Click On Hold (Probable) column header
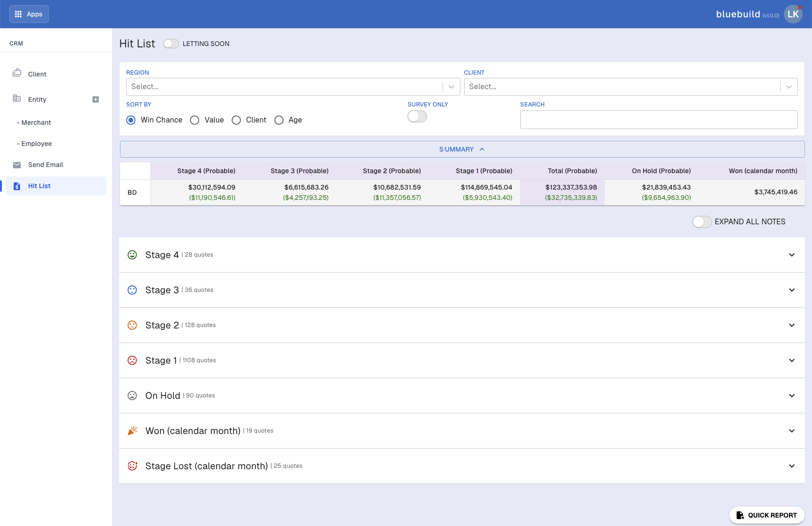812x526 pixels. 662,171
